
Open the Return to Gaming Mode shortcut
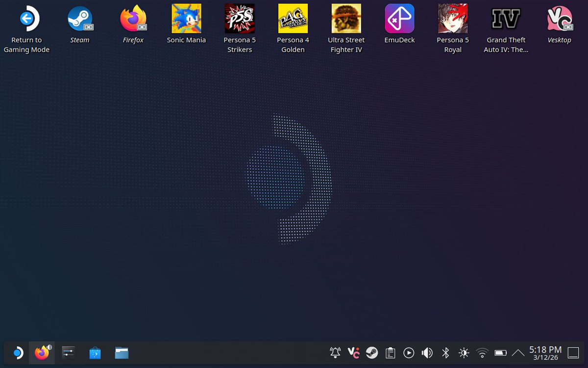26,28
